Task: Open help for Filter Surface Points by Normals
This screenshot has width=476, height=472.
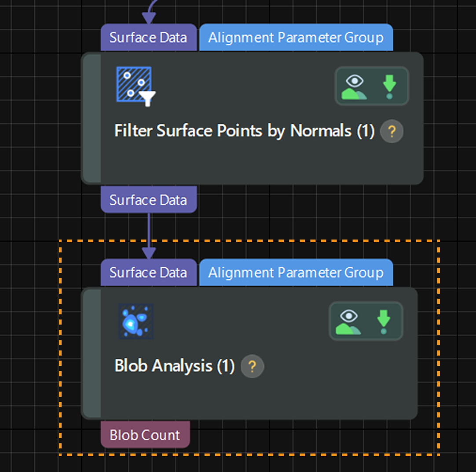Action: click(391, 131)
